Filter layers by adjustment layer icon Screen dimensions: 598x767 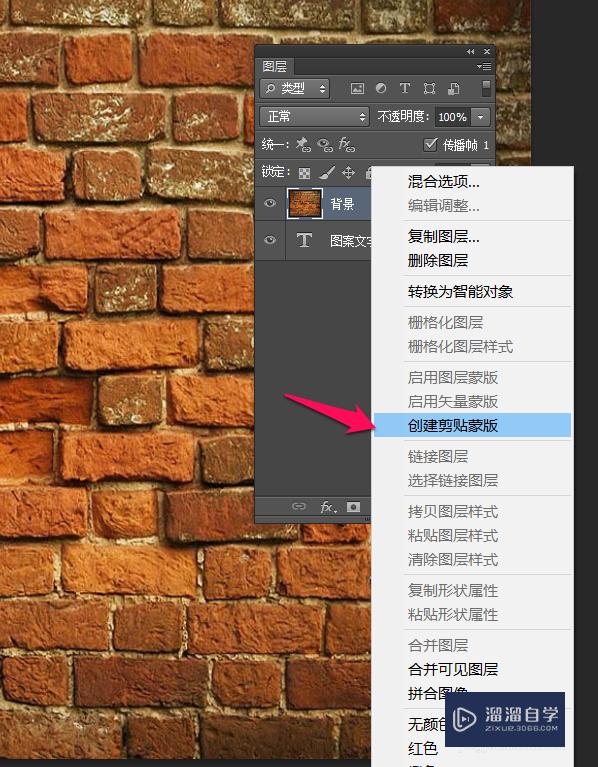click(381, 89)
